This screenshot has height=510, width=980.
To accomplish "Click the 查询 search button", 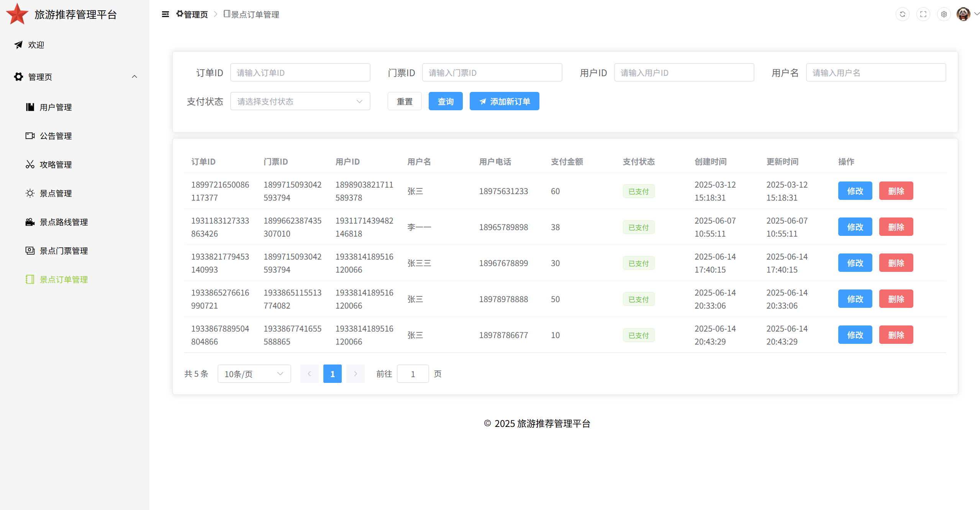I will [445, 101].
